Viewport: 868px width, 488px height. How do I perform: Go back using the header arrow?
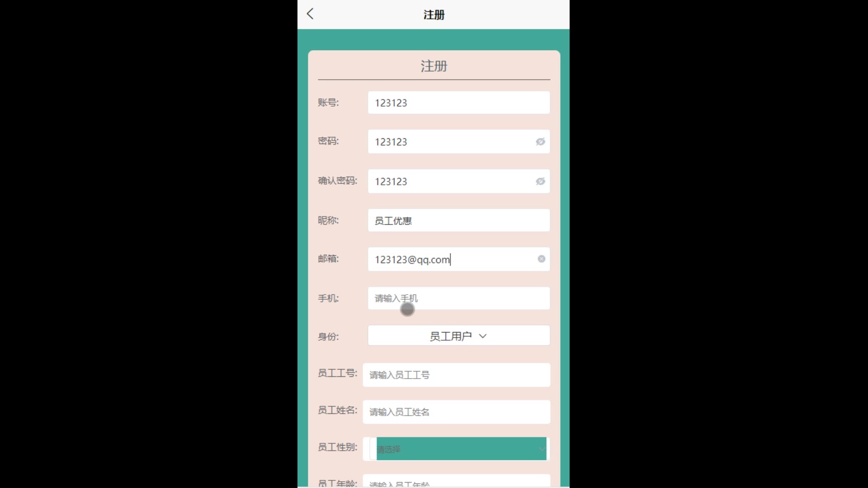(310, 14)
